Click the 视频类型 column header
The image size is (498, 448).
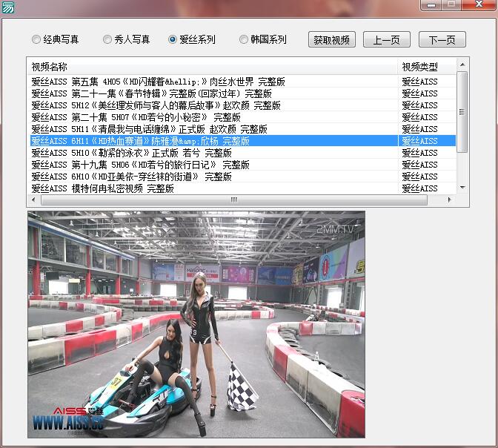[x=427, y=67]
